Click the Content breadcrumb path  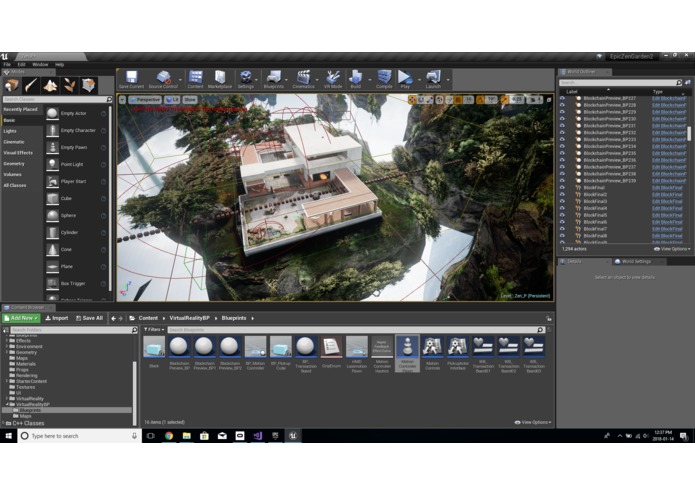click(148, 318)
